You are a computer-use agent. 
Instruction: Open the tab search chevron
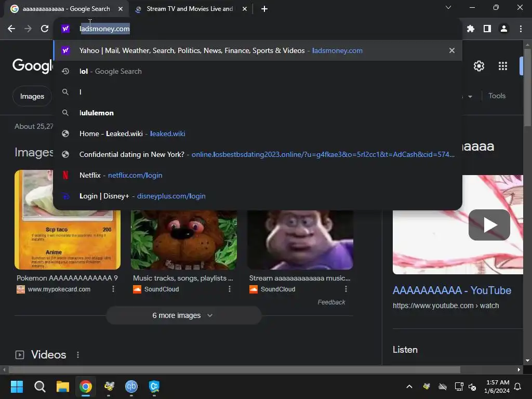click(x=448, y=7)
